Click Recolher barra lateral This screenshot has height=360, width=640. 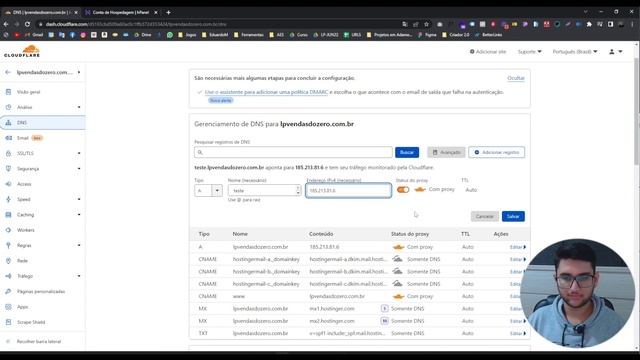click(x=39, y=341)
